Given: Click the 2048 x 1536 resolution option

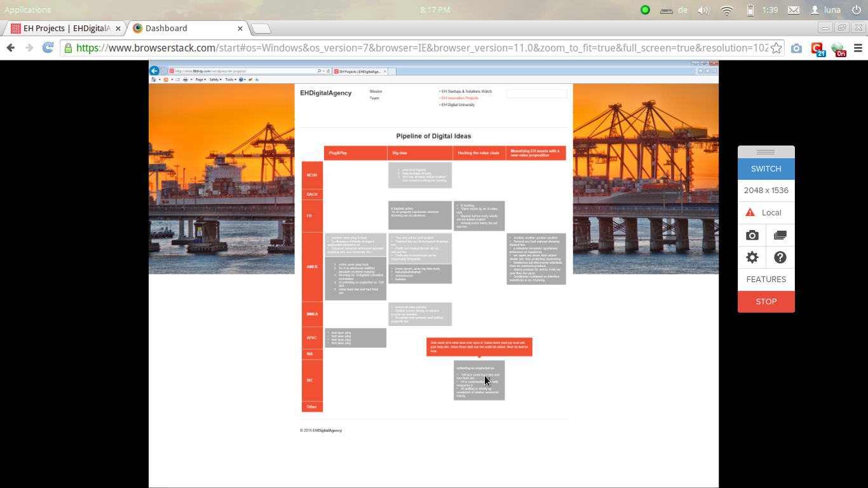Looking at the screenshot, I should (x=766, y=191).
